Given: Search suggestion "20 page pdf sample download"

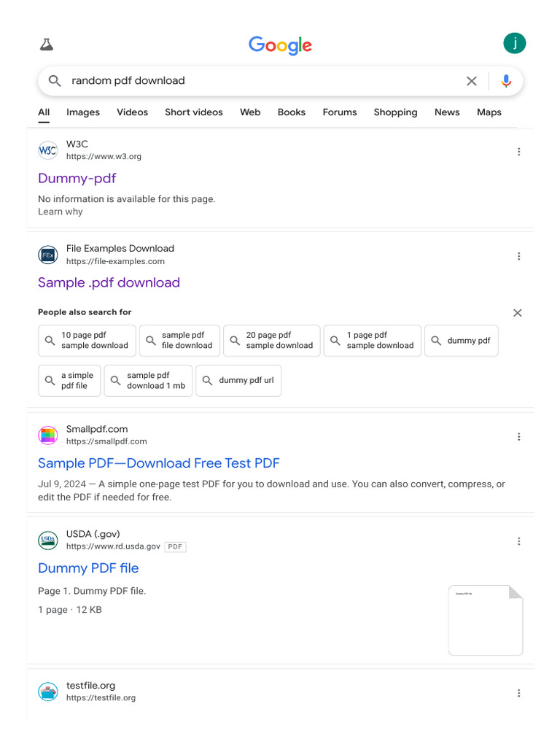Looking at the screenshot, I should pos(272,341).
